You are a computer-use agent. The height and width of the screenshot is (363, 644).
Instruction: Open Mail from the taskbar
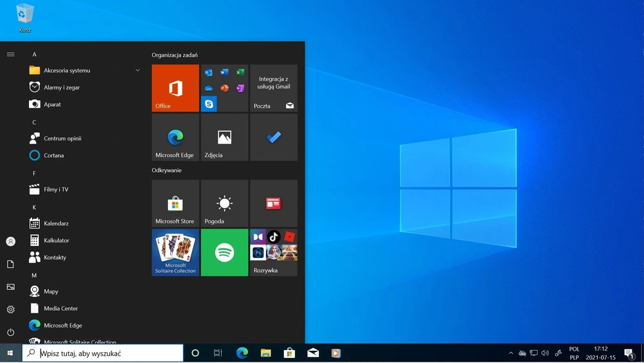pyautogui.click(x=313, y=353)
